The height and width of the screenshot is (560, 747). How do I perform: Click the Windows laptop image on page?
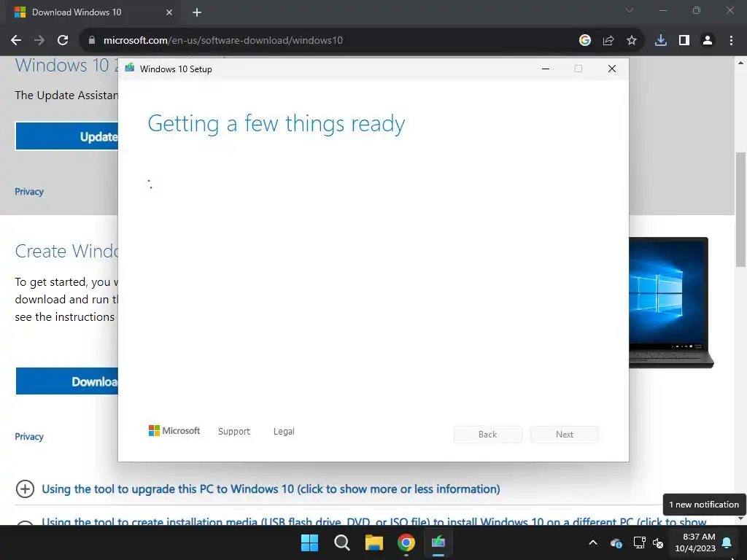tap(671, 303)
